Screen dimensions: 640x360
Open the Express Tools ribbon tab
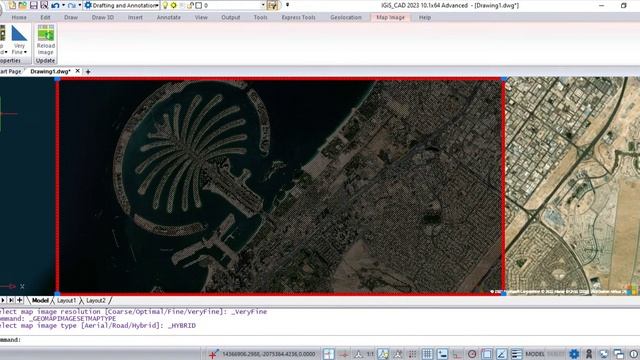(x=298, y=18)
